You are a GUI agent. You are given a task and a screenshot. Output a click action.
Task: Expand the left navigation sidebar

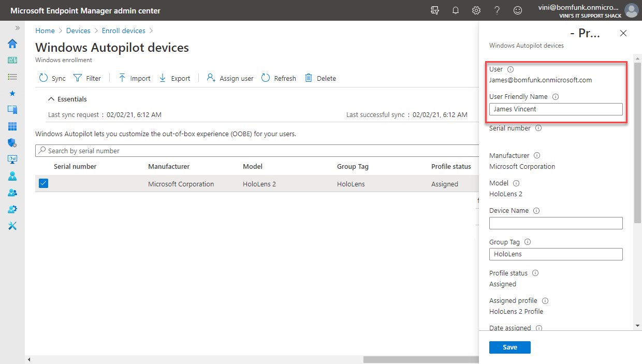18,28
